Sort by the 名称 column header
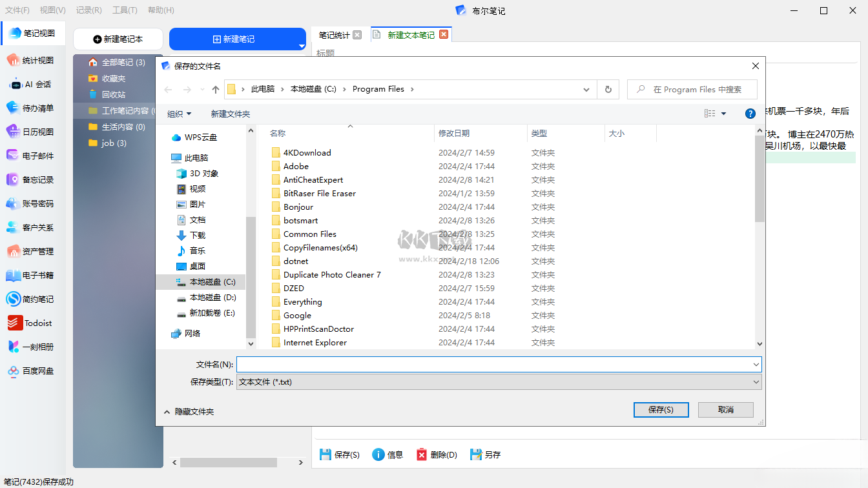 coord(350,134)
